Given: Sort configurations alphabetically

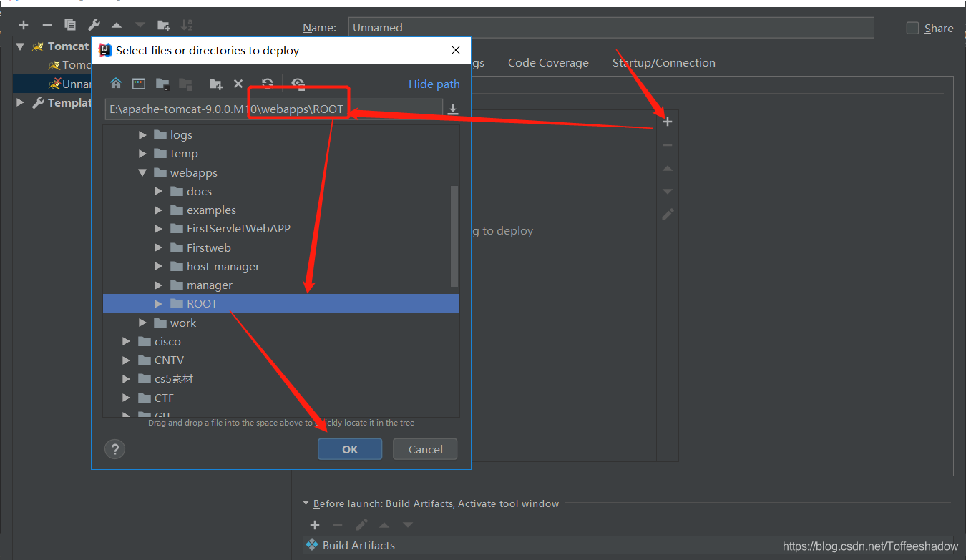Looking at the screenshot, I should [x=187, y=25].
